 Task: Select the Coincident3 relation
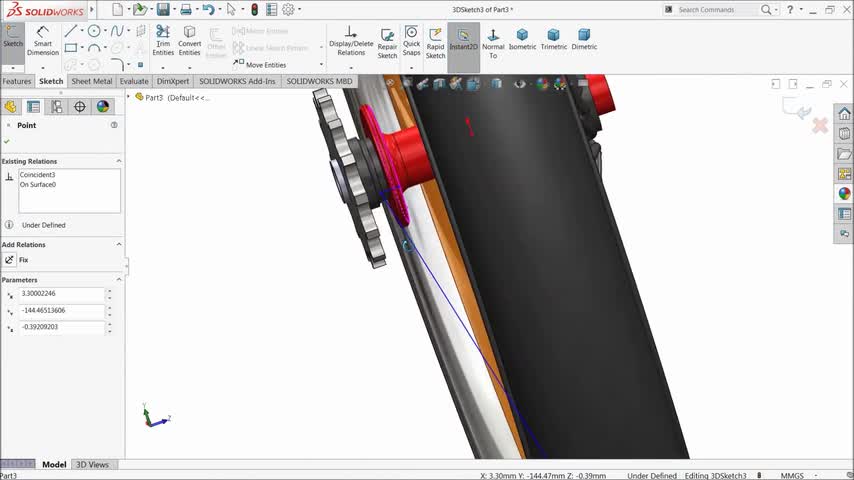(x=38, y=175)
